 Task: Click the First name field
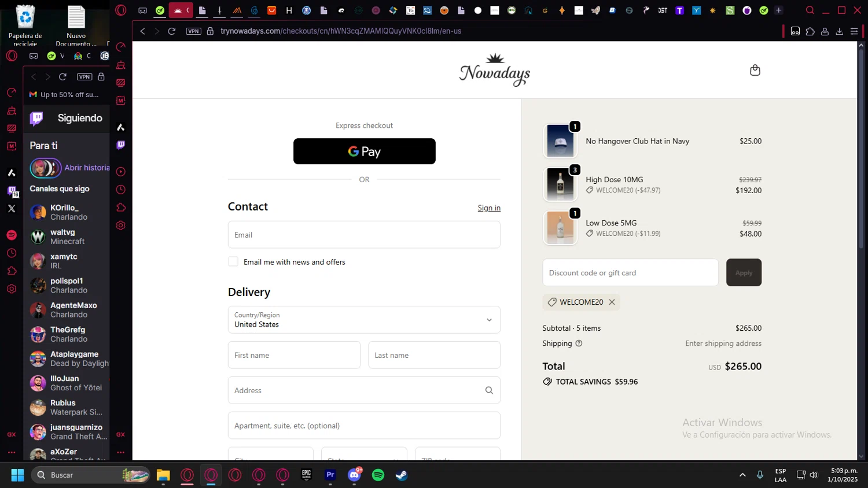point(294,355)
